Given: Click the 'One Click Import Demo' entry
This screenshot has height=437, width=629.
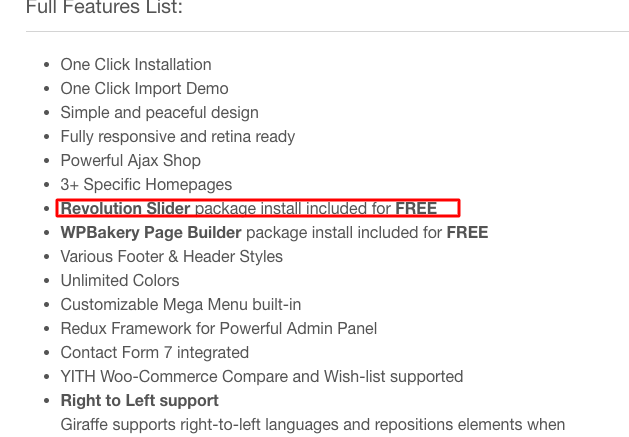Looking at the screenshot, I should click(x=144, y=89).
